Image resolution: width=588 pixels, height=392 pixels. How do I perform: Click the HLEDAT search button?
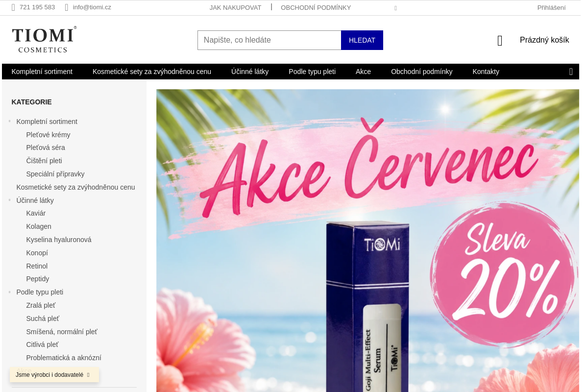point(362,40)
